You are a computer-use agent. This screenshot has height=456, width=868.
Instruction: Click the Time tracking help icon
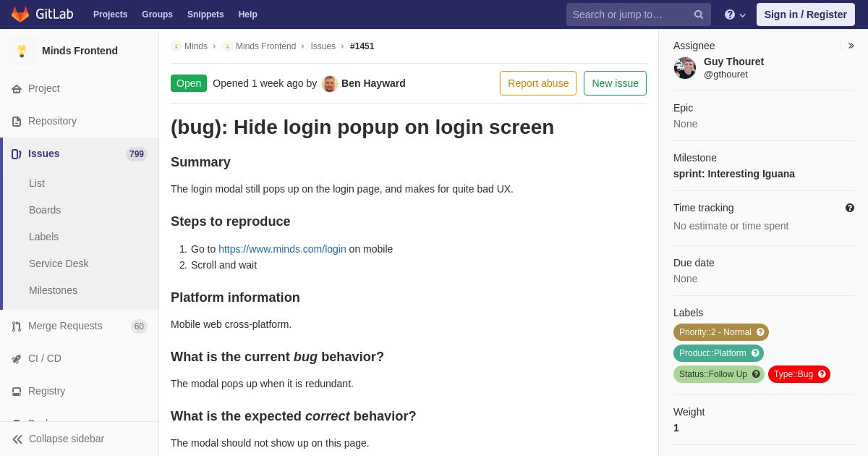(x=850, y=208)
